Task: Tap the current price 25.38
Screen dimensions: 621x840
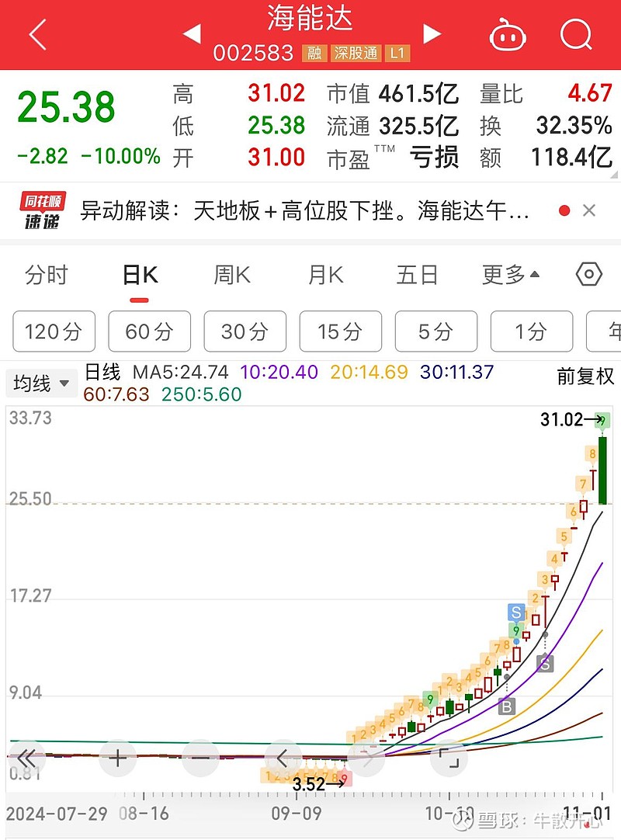Action: coord(67,106)
